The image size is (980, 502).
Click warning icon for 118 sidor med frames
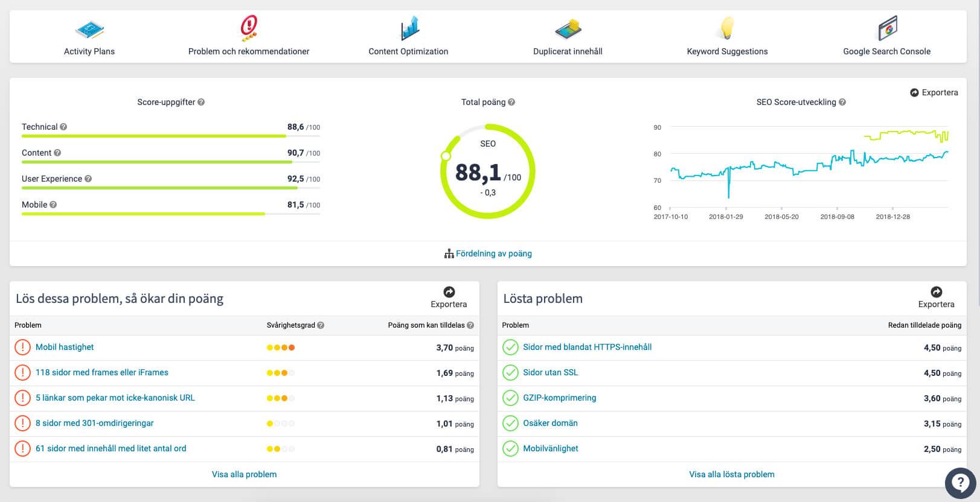coord(22,372)
